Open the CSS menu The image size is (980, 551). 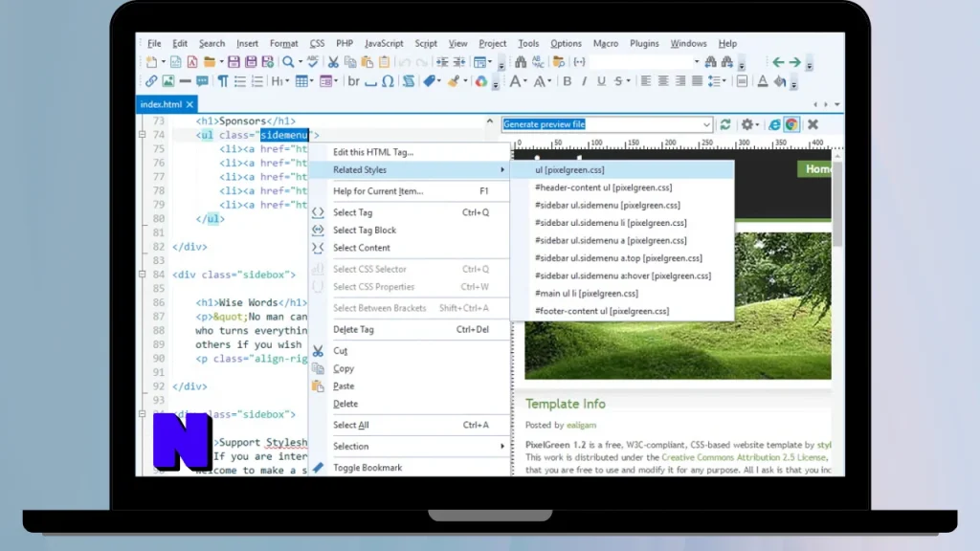pos(317,44)
